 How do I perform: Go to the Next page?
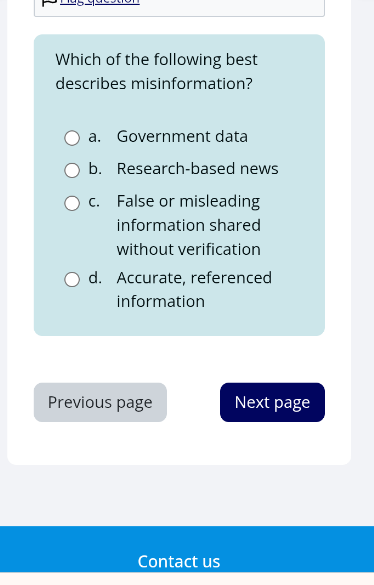tap(272, 402)
